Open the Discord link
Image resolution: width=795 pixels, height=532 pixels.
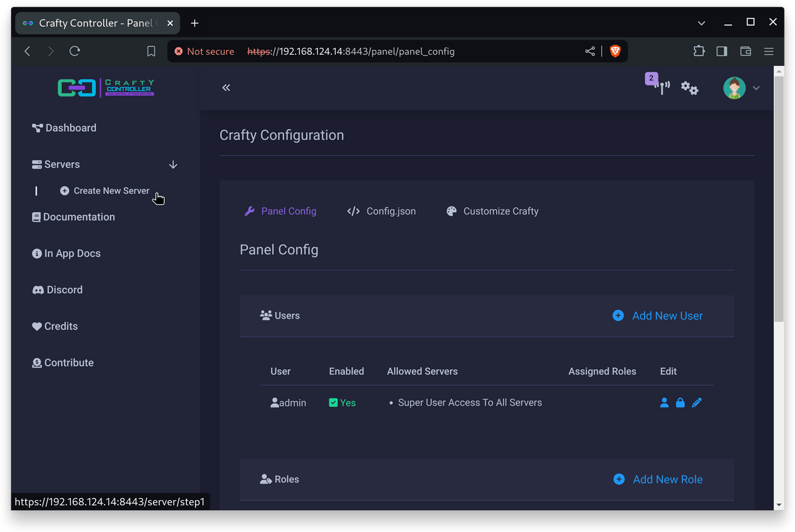(57, 290)
